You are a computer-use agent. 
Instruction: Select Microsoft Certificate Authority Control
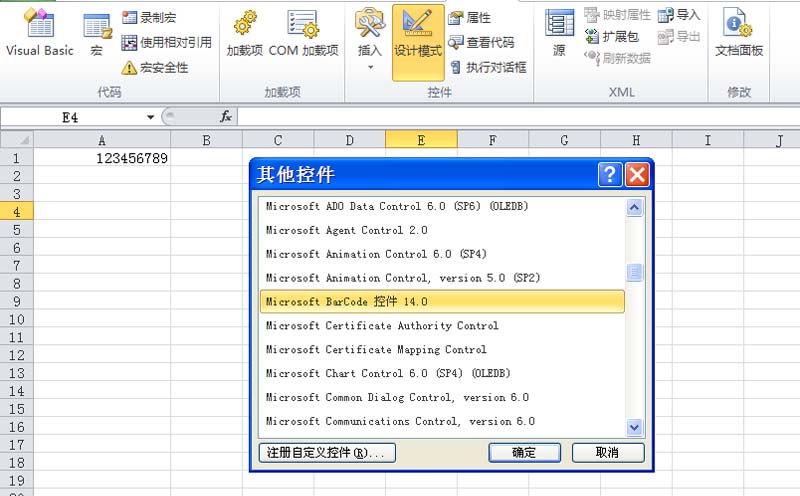(x=442, y=326)
